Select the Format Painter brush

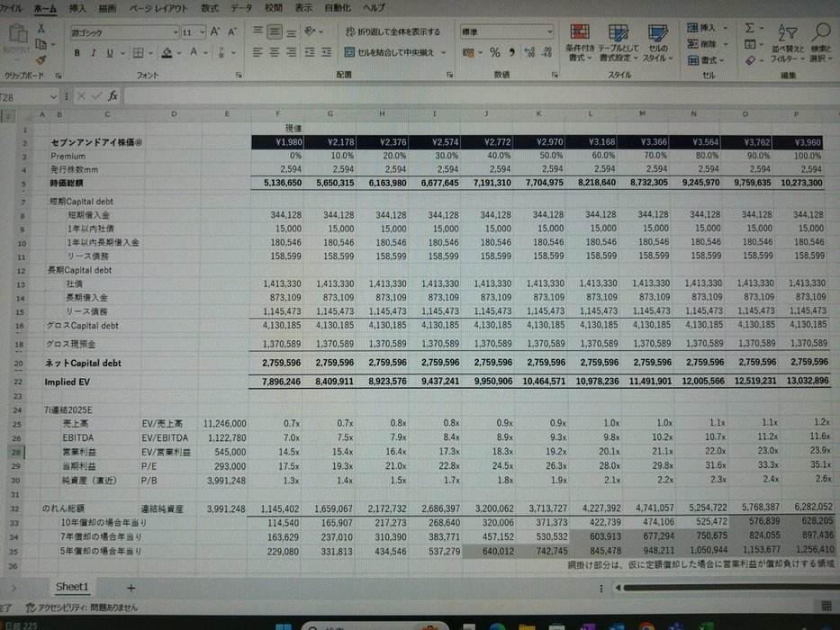tap(41, 60)
